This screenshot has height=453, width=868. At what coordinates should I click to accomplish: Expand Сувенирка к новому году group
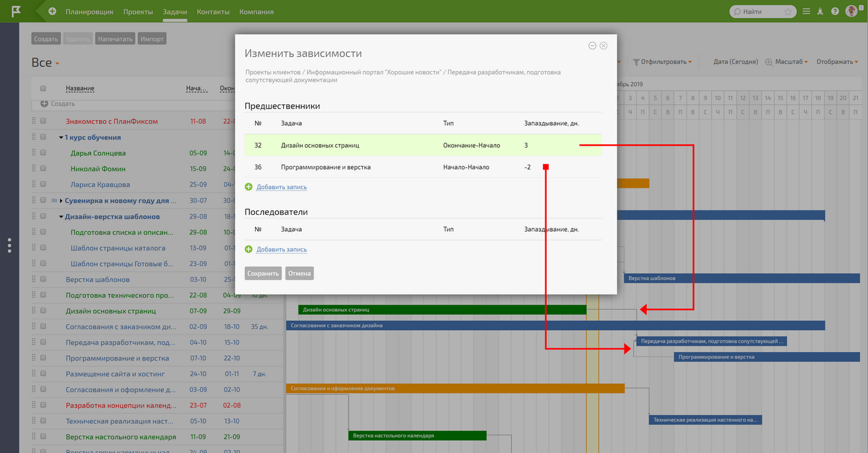pyautogui.click(x=61, y=201)
